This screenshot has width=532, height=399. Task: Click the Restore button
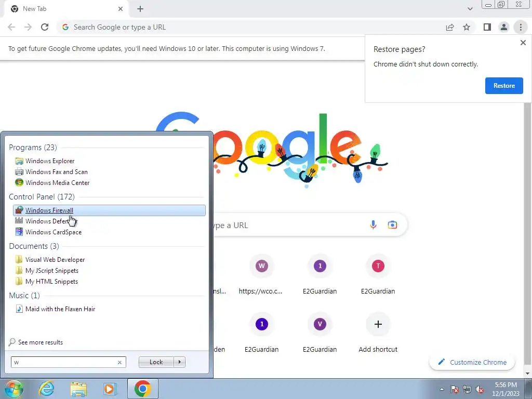click(504, 86)
